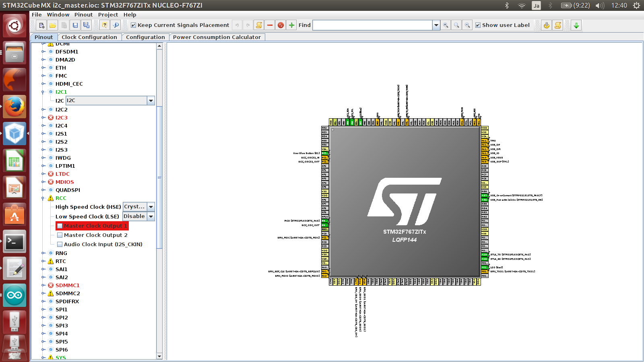644x362 pixels.
Task: Open the Low Speed Clock (LSE) dropdown
Action: [151, 216]
